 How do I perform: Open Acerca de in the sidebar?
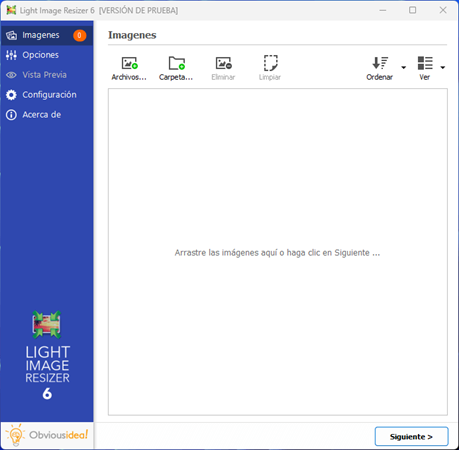pyautogui.click(x=47, y=115)
